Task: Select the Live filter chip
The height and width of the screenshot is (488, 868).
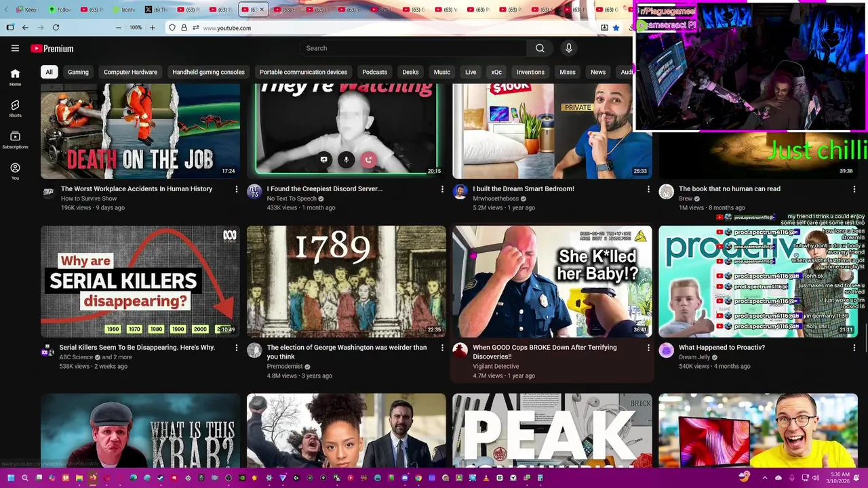Action: (471, 72)
